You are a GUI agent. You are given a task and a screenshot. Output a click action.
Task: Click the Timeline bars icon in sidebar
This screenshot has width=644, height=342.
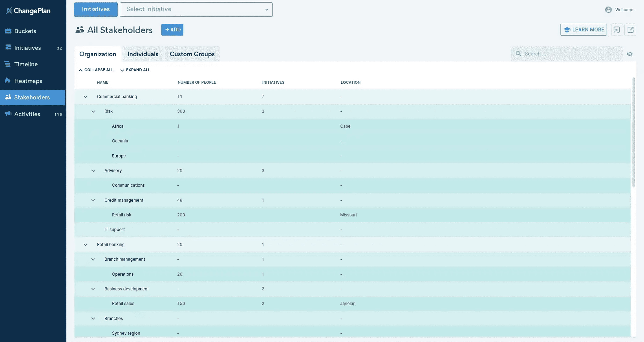click(x=8, y=64)
